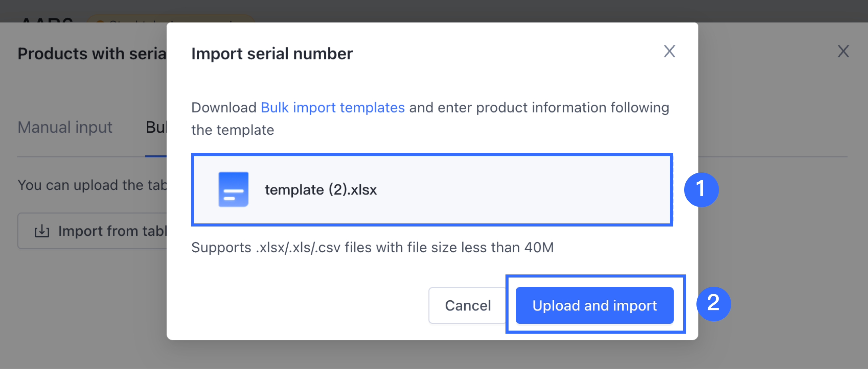Click the blue step 2 circle badge
Viewport: 868px width, 369px height.
tap(713, 304)
